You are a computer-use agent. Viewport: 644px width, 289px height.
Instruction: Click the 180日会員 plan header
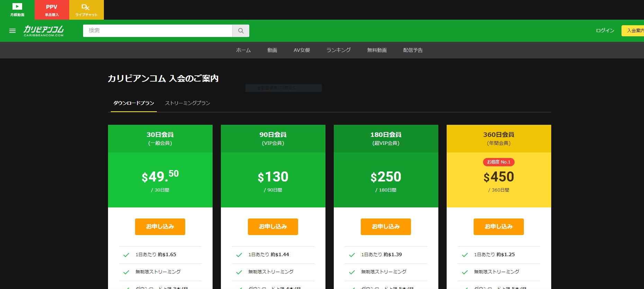pyautogui.click(x=386, y=139)
